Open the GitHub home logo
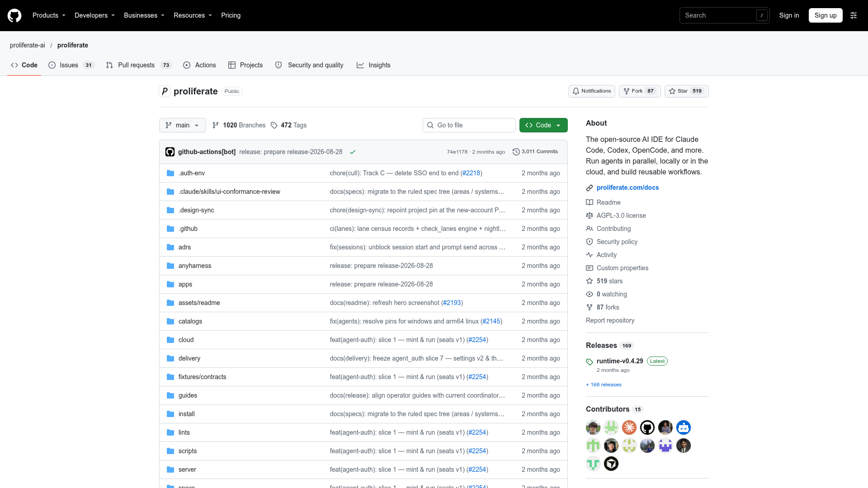Viewport: 868px width, 488px height. (x=14, y=15)
